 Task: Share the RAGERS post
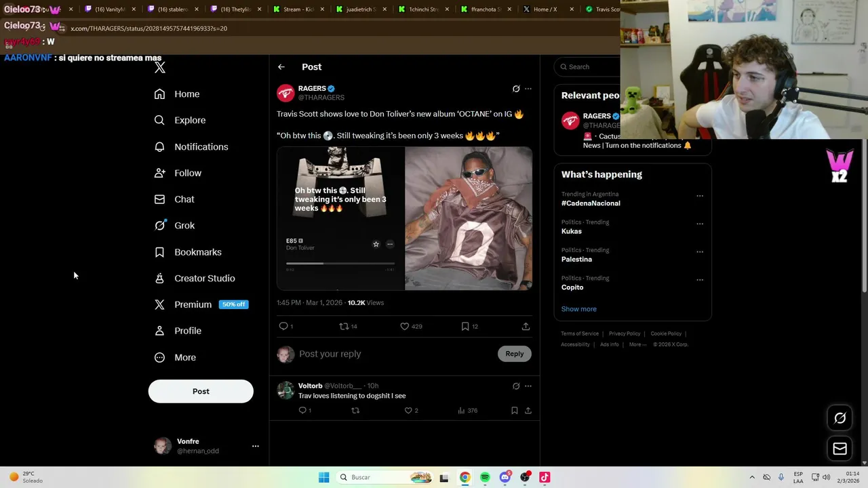[526, 327]
